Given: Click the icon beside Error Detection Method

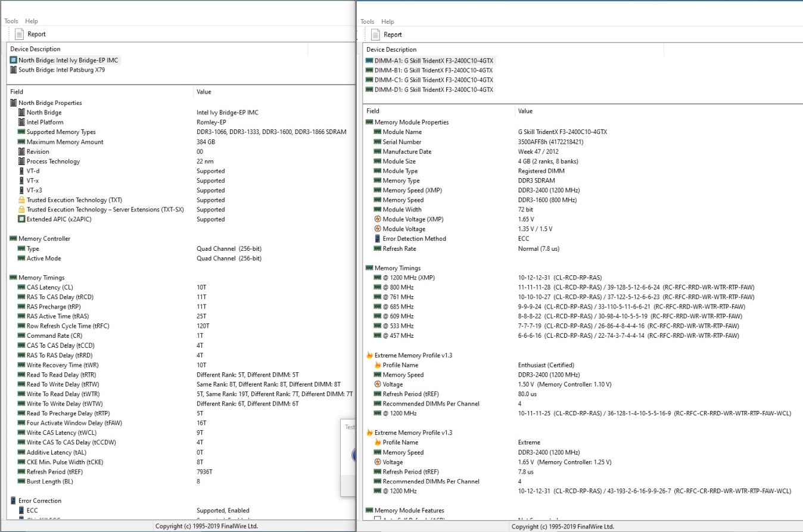Looking at the screenshot, I should pyautogui.click(x=378, y=239).
